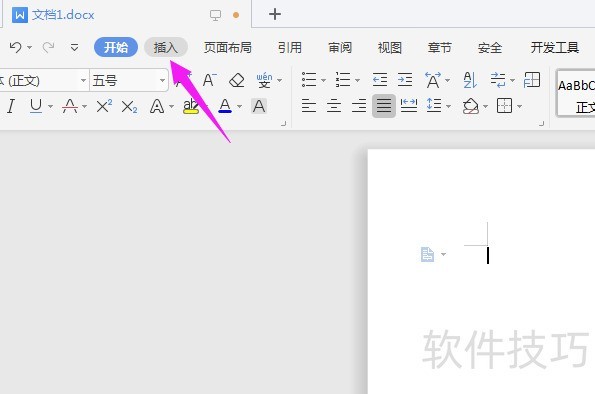Click the increase indent icon
This screenshot has height=394, width=595.
pyautogui.click(x=405, y=80)
